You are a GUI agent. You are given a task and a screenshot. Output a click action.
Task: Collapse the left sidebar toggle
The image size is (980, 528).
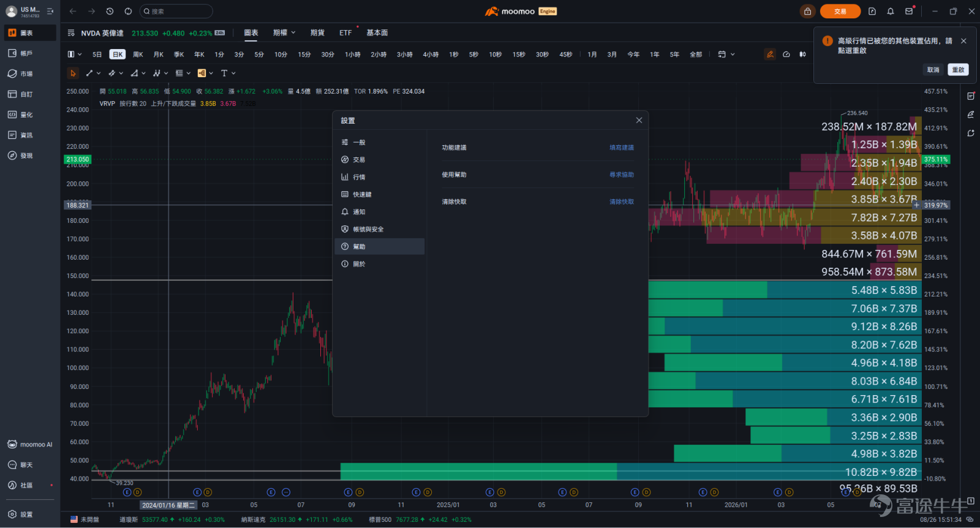[x=50, y=11]
